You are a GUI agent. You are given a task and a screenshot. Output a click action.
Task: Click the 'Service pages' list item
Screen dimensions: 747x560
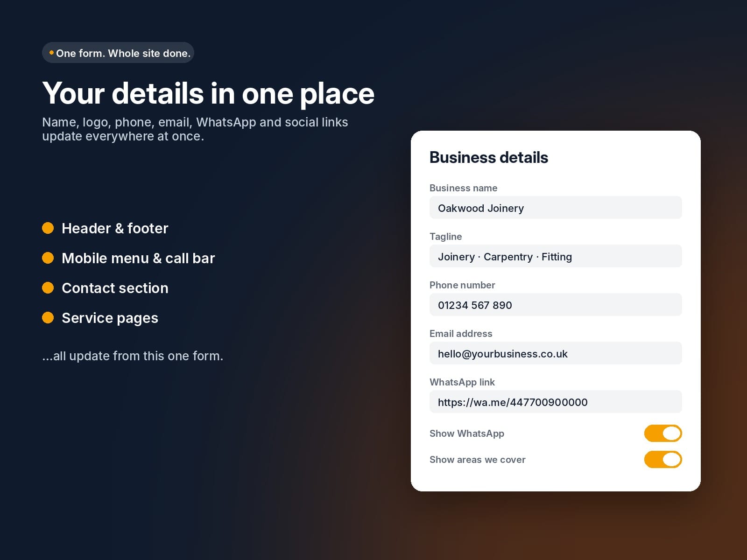click(x=110, y=318)
